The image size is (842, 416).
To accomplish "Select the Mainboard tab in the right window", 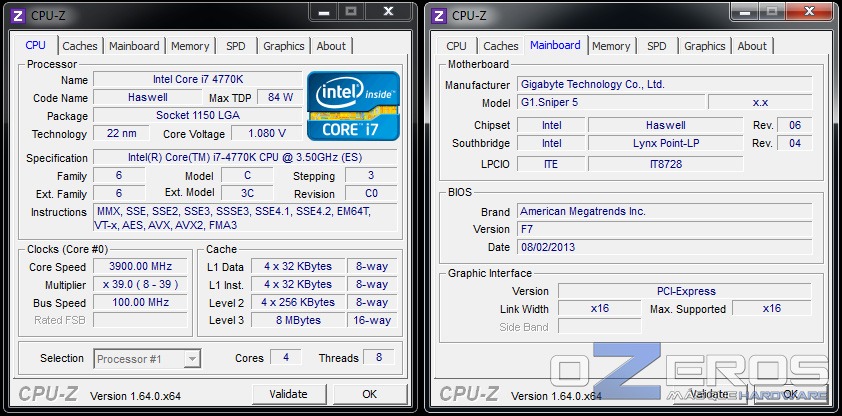I will (x=555, y=45).
